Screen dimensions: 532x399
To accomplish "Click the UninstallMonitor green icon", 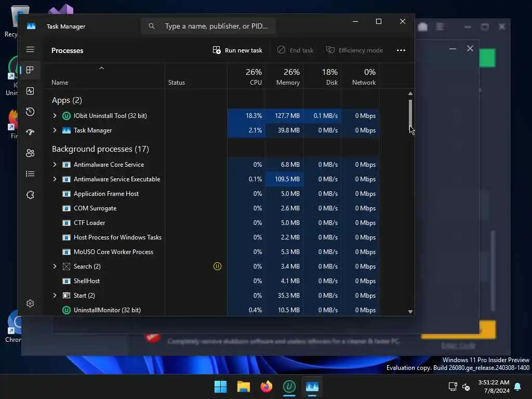I will (x=66, y=310).
